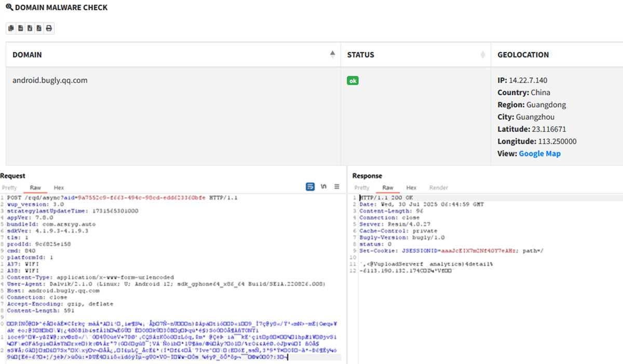
Task: Select the Request Raw tab
Action: tap(35, 188)
